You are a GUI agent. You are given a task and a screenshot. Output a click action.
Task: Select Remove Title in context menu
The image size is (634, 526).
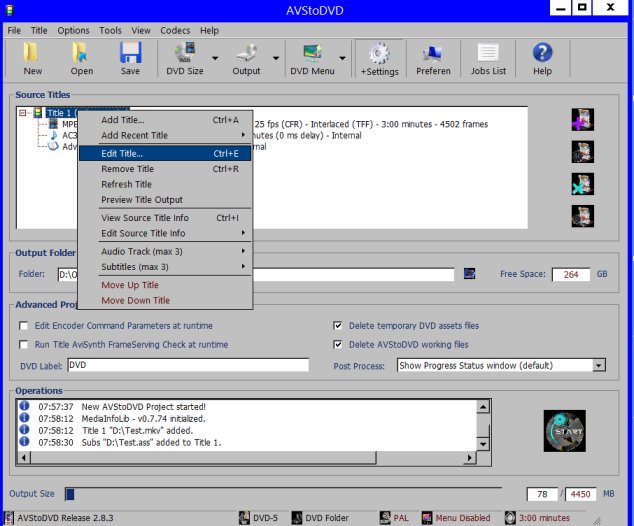click(165, 169)
